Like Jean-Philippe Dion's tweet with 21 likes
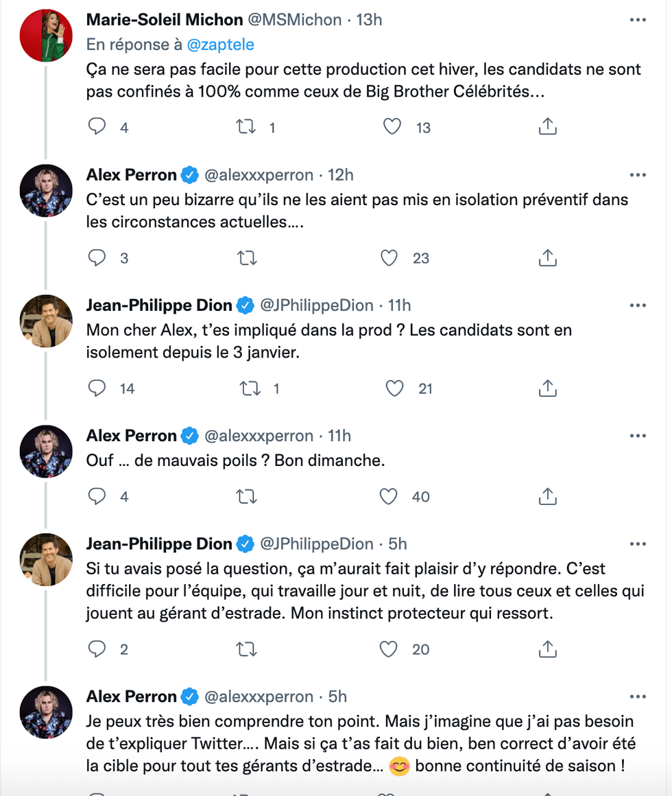The height and width of the screenshot is (796, 672). click(x=394, y=388)
